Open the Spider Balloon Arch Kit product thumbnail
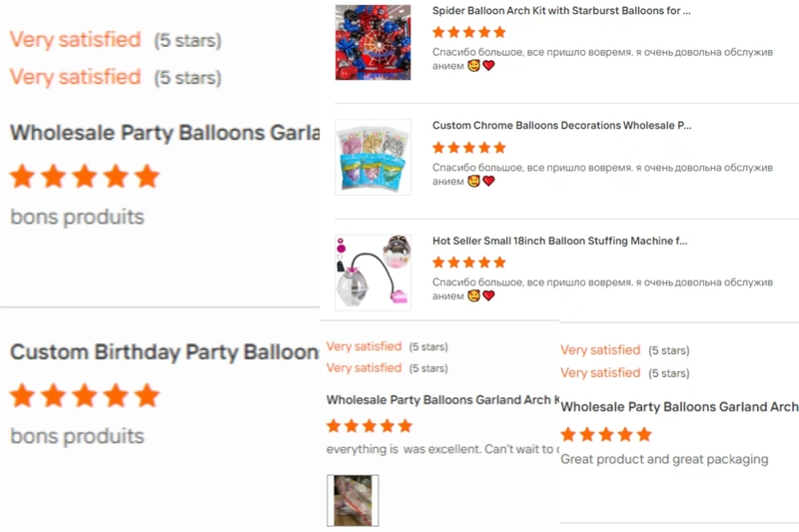 373,42
